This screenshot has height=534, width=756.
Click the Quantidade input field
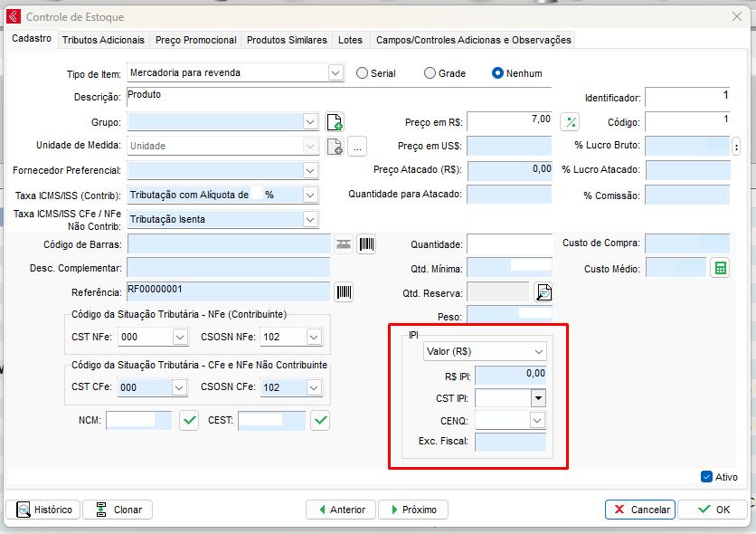(x=510, y=244)
